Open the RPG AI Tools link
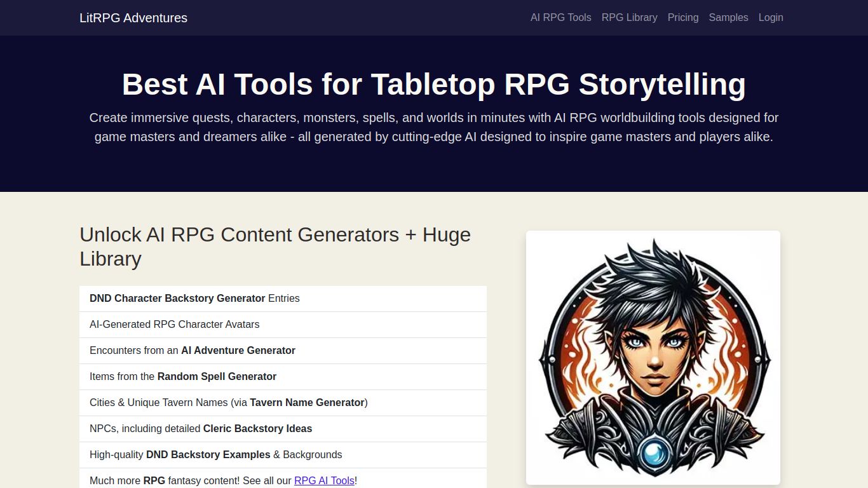This screenshot has height=488, width=868. [x=324, y=480]
